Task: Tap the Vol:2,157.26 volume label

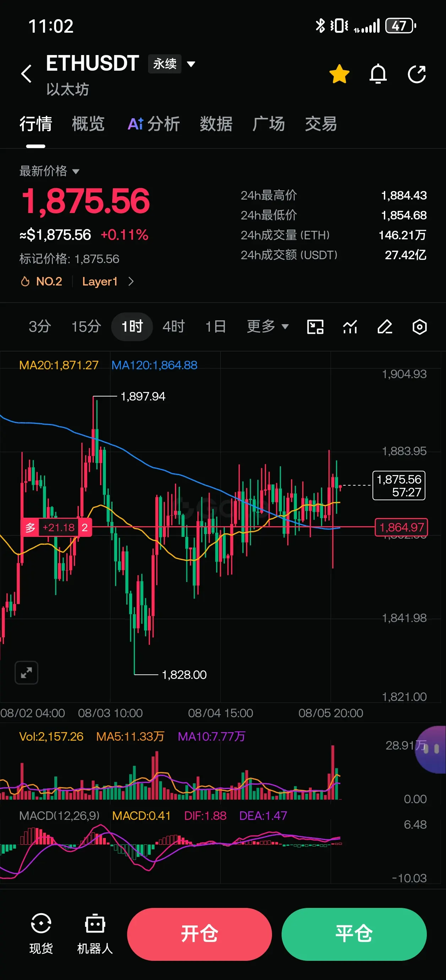Action: click(51, 736)
